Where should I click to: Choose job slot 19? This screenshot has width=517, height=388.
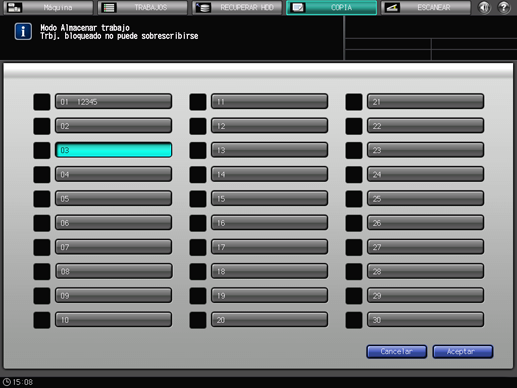pos(269,296)
